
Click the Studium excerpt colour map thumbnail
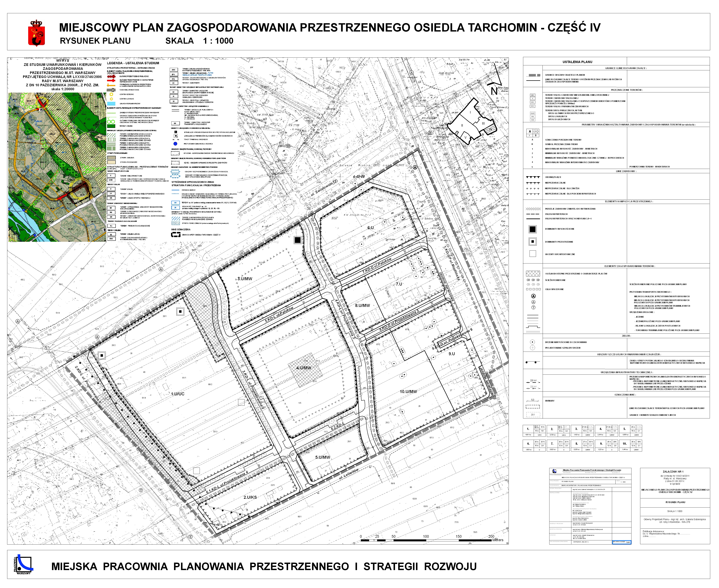[57, 167]
